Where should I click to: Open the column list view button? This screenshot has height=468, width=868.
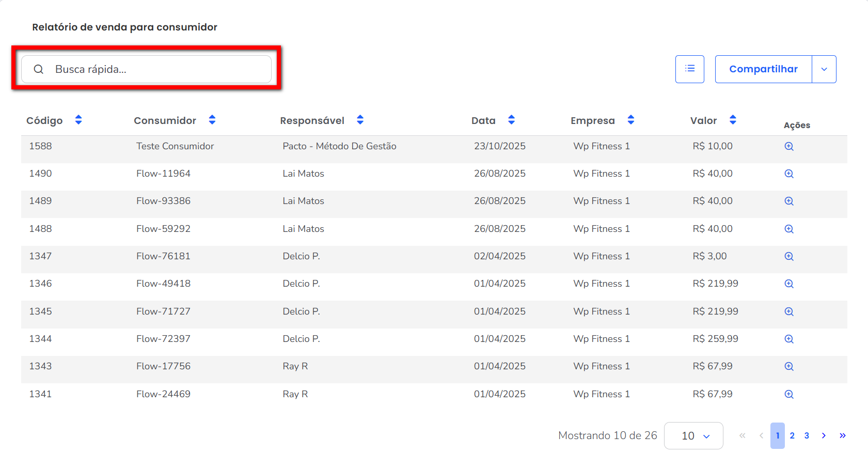(x=689, y=69)
